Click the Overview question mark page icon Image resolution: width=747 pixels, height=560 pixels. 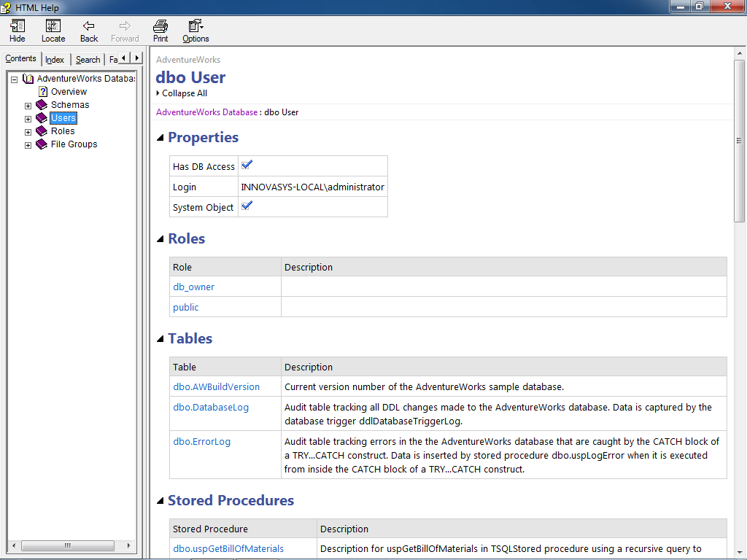[43, 91]
